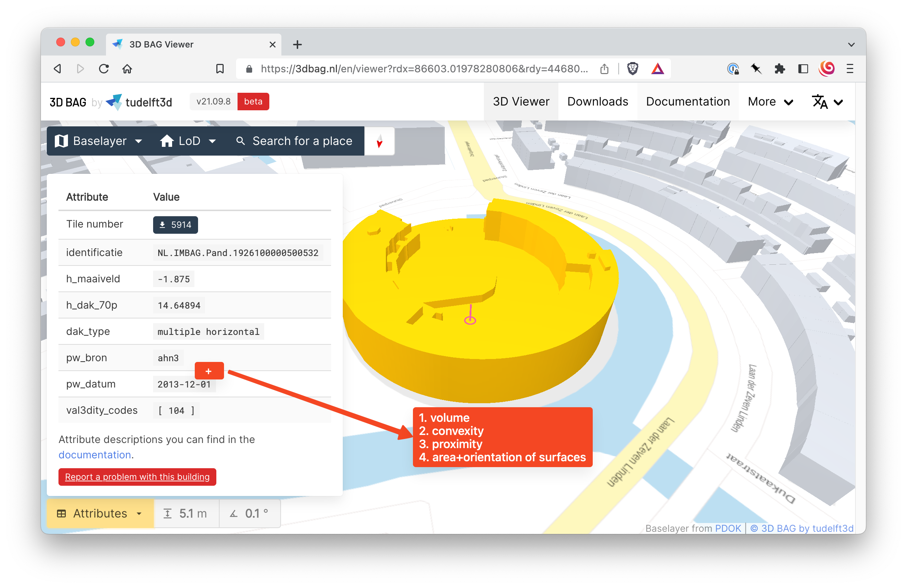Select the h_dak_70p value 14.64894
Viewport: 907px width, 588px height.
point(179,305)
